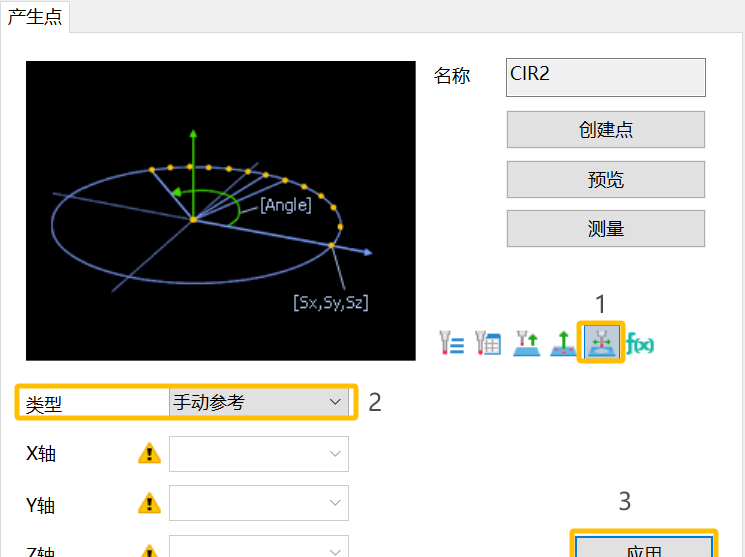Click the 名称 field containing CIR2
This screenshot has width=745, height=557.
click(606, 76)
